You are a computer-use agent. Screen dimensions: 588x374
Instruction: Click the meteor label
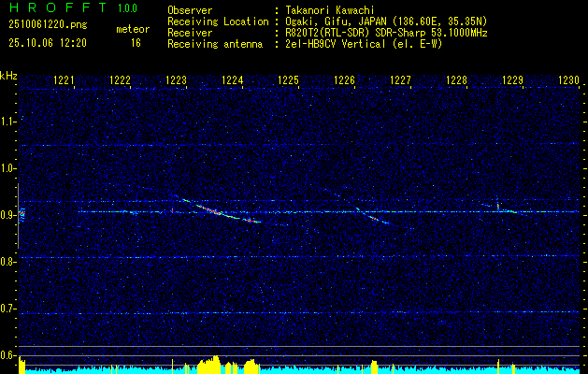133,29
